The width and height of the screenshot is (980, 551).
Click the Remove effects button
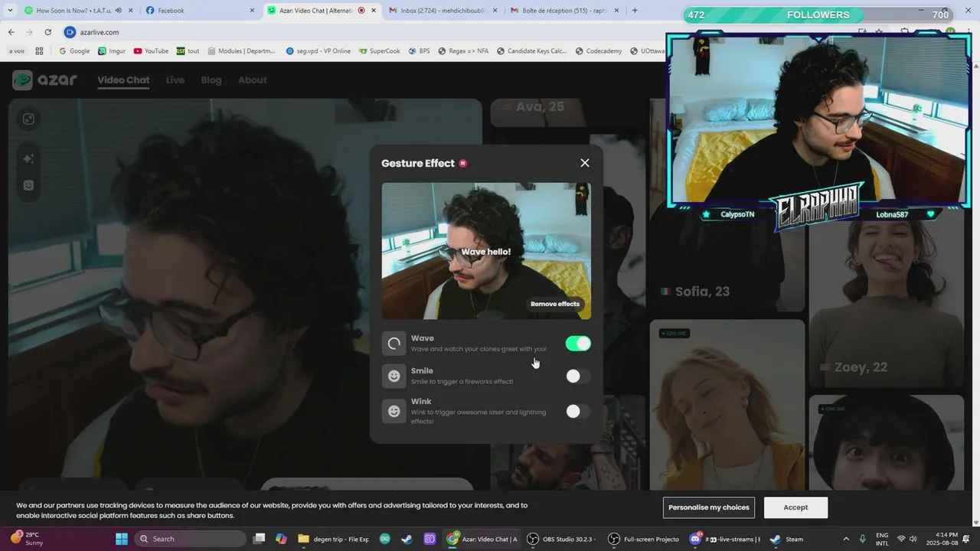click(x=555, y=304)
